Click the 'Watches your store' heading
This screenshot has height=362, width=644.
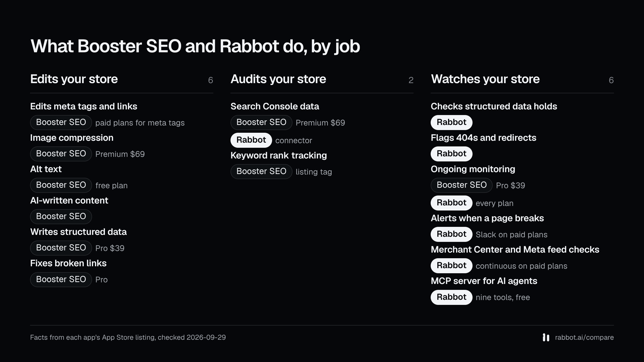point(485,79)
